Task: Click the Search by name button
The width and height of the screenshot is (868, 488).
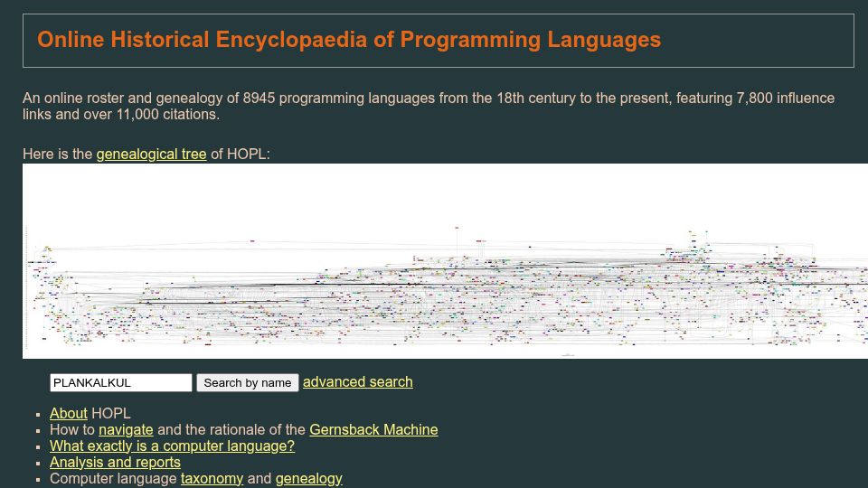Action: coord(248,382)
